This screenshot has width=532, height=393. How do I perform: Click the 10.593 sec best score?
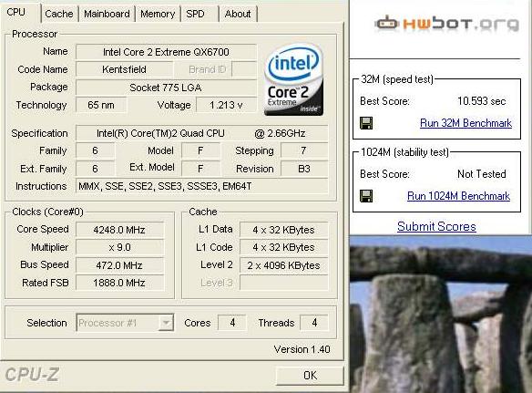point(482,101)
